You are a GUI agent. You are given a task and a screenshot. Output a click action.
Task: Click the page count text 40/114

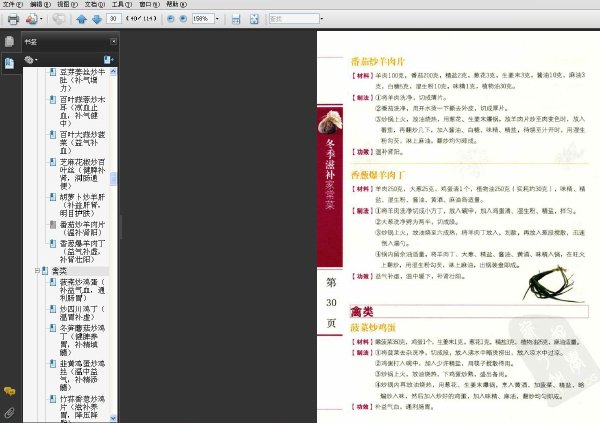(x=141, y=18)
